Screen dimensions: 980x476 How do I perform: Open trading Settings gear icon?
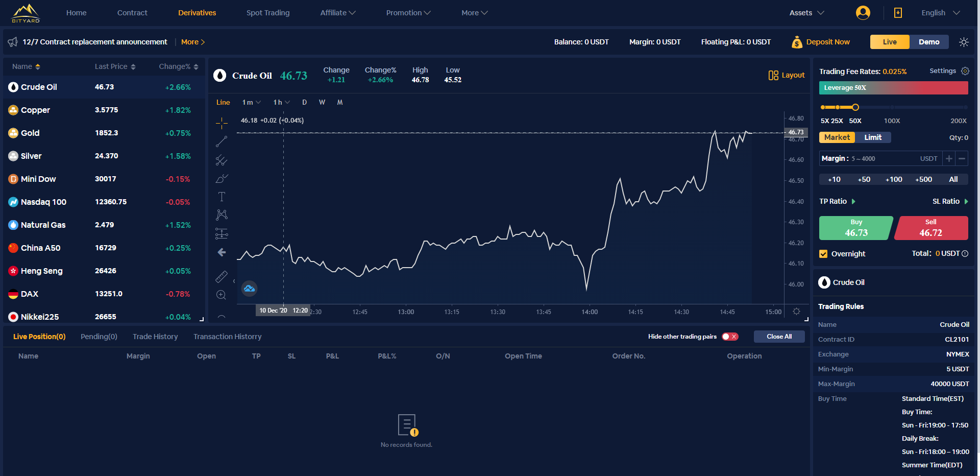click(x=965, y=71)
